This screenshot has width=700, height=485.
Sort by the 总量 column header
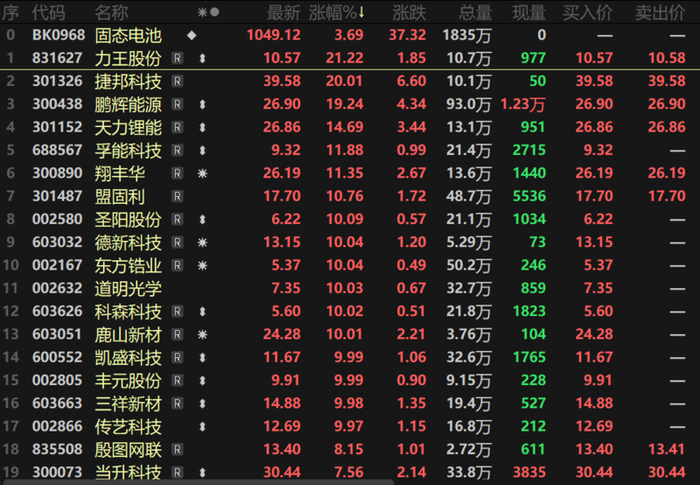pos(475,13)
